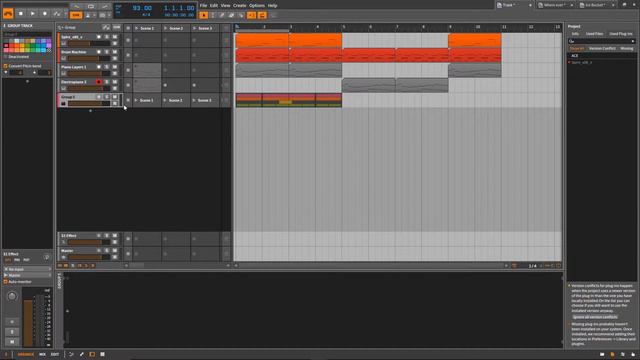This screenshot has width=640, height=360.
Task: Open the Create menu
Action: (x=240, y=5)
